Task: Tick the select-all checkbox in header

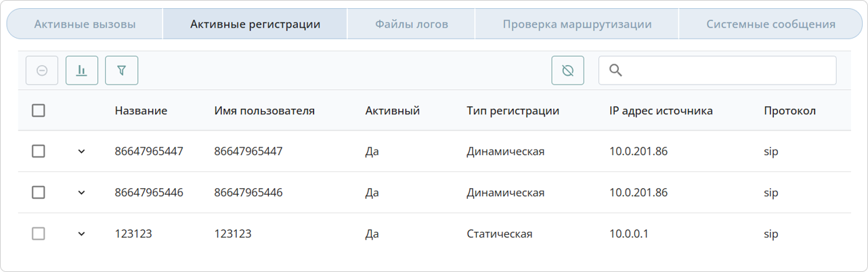Action: pyautogui.click(x=39, y=110)
